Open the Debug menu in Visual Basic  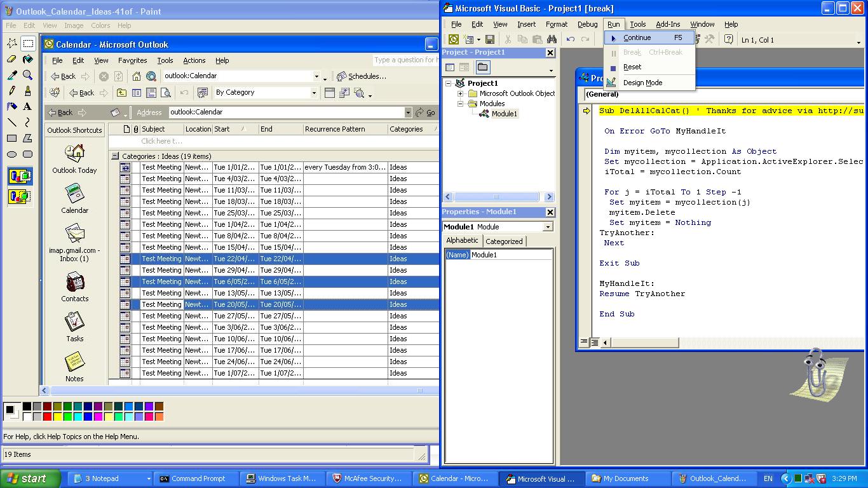(x=587, y=24)
